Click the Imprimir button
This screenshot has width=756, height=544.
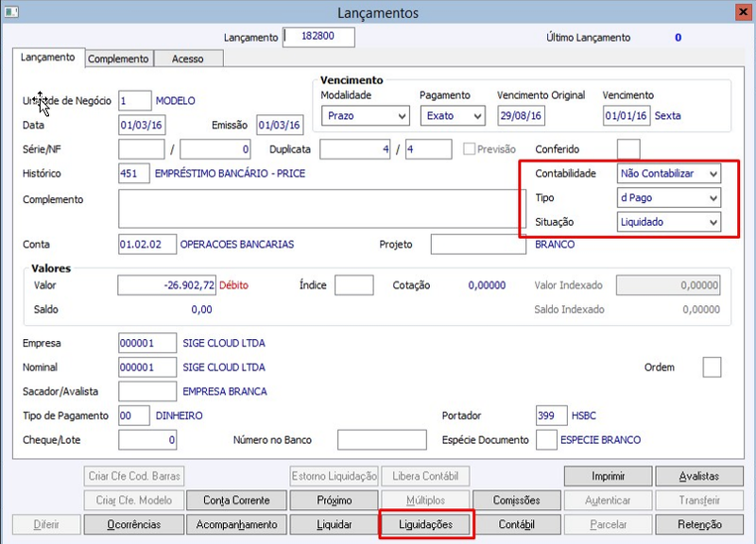point(608,476)
